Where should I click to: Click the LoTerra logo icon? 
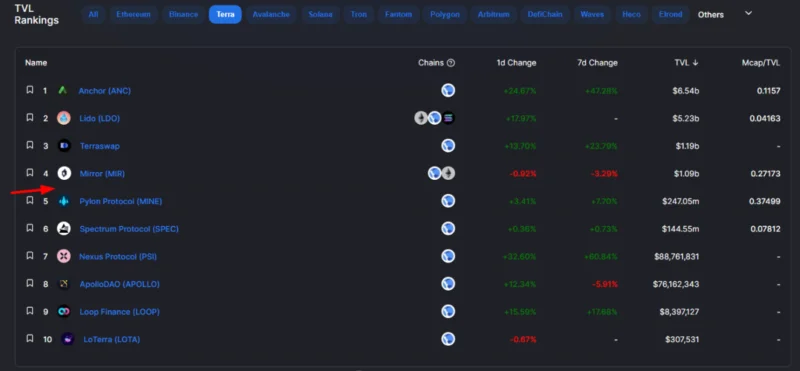67,339
